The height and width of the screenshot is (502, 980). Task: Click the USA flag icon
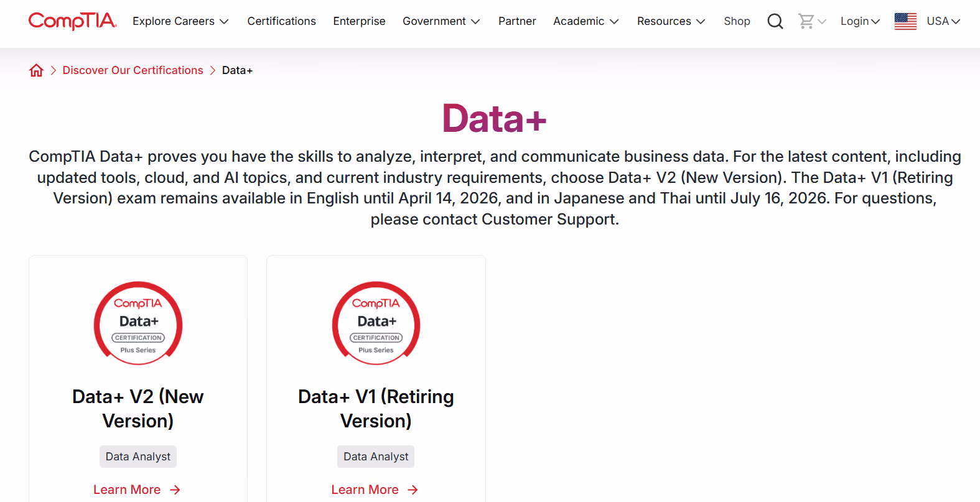905,21
